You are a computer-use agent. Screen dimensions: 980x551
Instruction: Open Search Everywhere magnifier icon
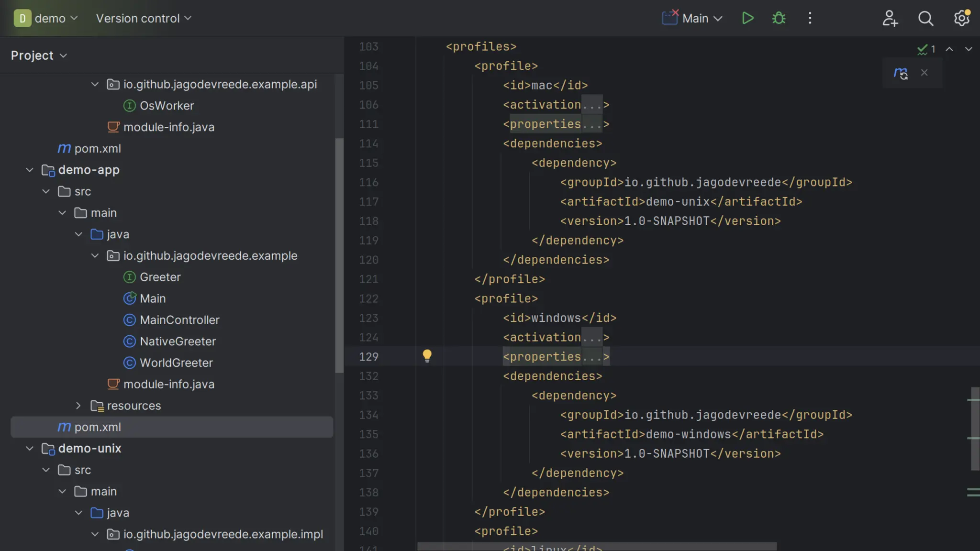925,18
